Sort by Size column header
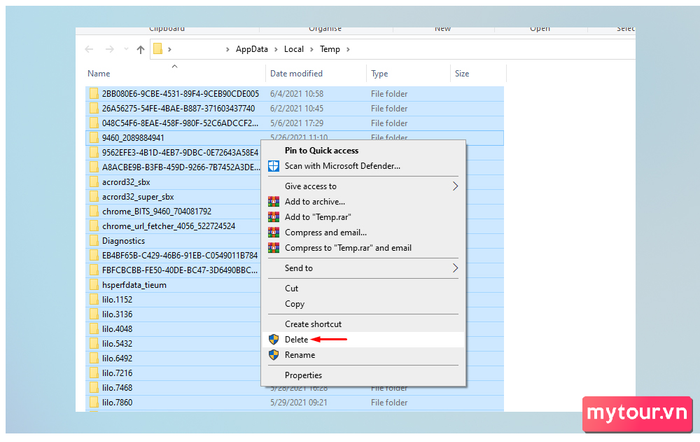The width and height of the screenshot is (700, 442). (x=462, y=74)
